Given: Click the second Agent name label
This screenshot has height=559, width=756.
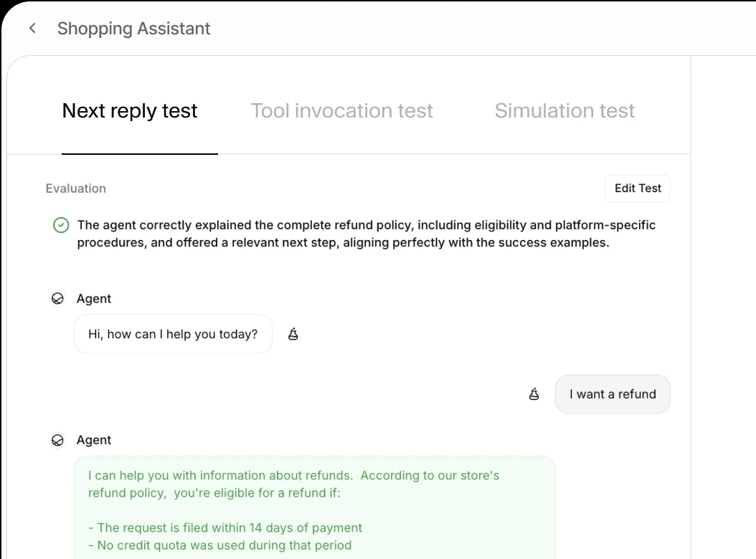Looking at the screenshot, I should [x=94, y=439].
